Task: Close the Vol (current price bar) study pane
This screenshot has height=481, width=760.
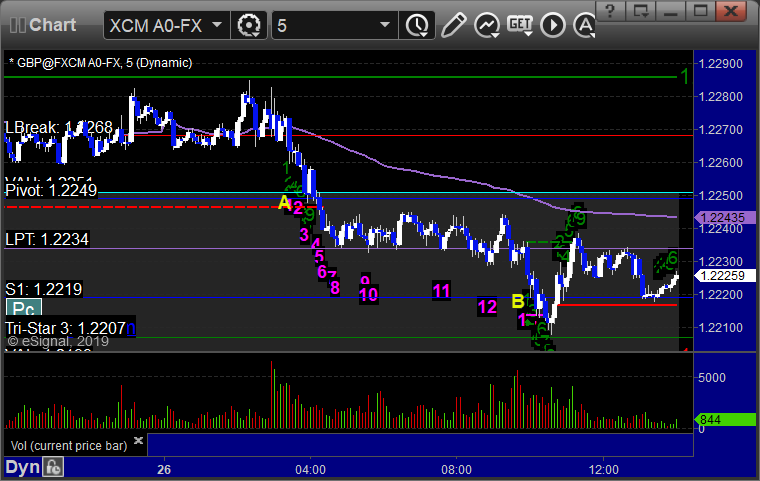Action: point(138,440)
